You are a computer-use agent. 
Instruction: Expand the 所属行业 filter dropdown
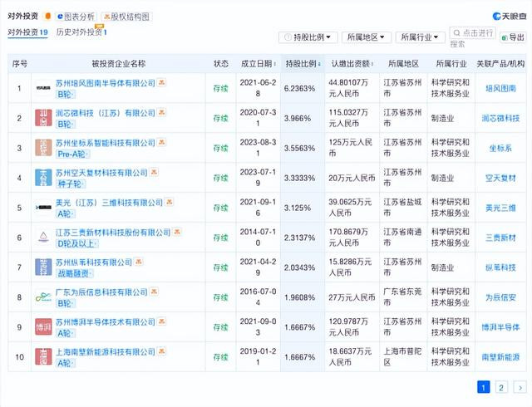pos(420,37)
